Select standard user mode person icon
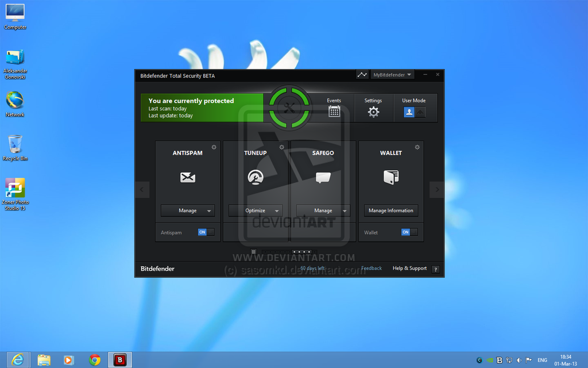Image resolution: width=588 pixels, height=368 pixels. (409, 112)
